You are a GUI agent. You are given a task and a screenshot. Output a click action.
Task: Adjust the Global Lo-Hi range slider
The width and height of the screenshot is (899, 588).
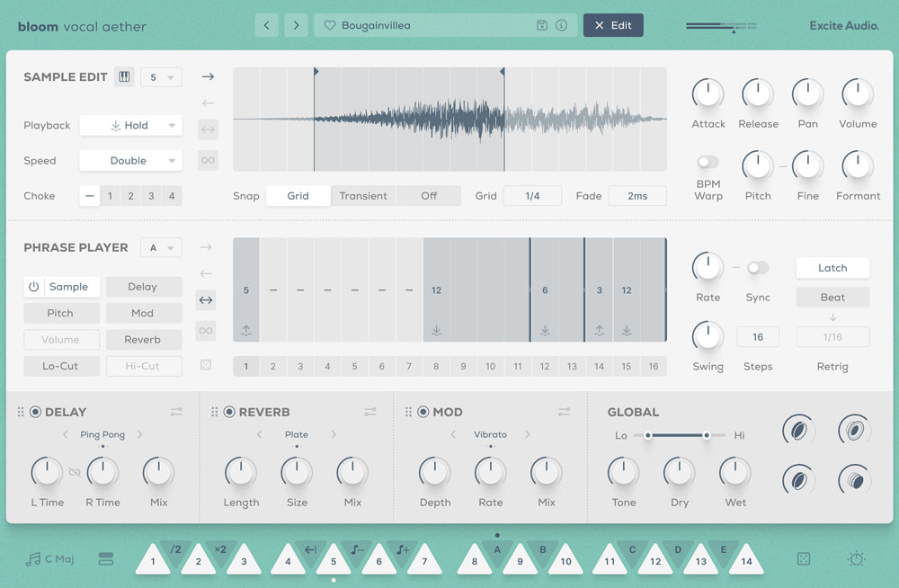(x=679, y=434)
